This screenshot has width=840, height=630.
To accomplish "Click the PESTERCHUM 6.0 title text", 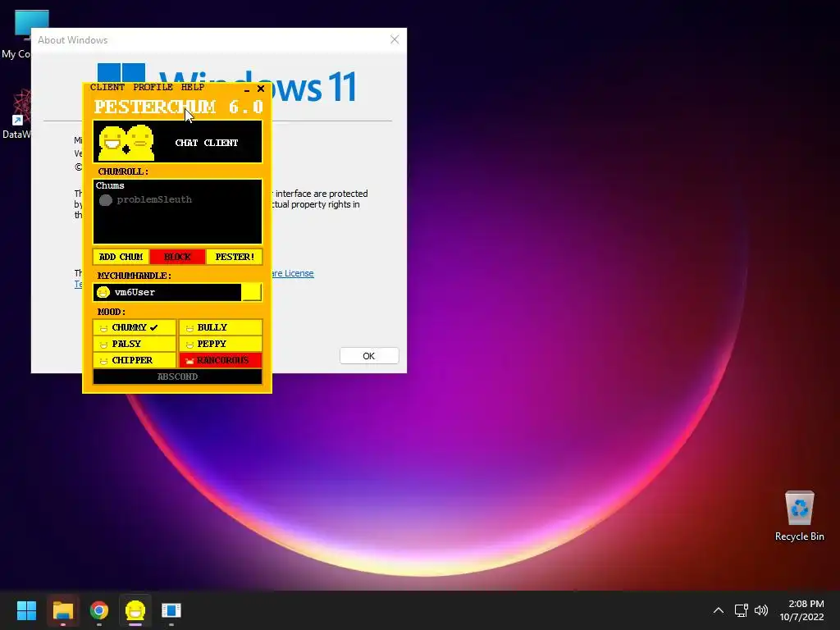I will coord(178,107).
